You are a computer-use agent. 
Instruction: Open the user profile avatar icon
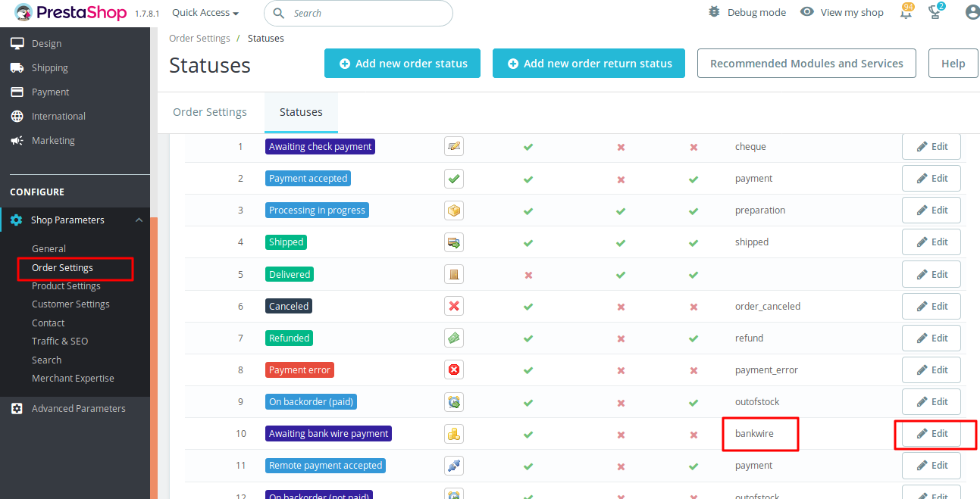972,12
